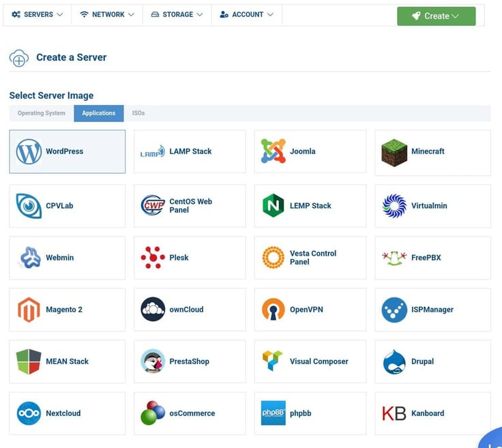Click the Nextcloud text label
This screenshot has height=448, width=502.
[63, 413]
